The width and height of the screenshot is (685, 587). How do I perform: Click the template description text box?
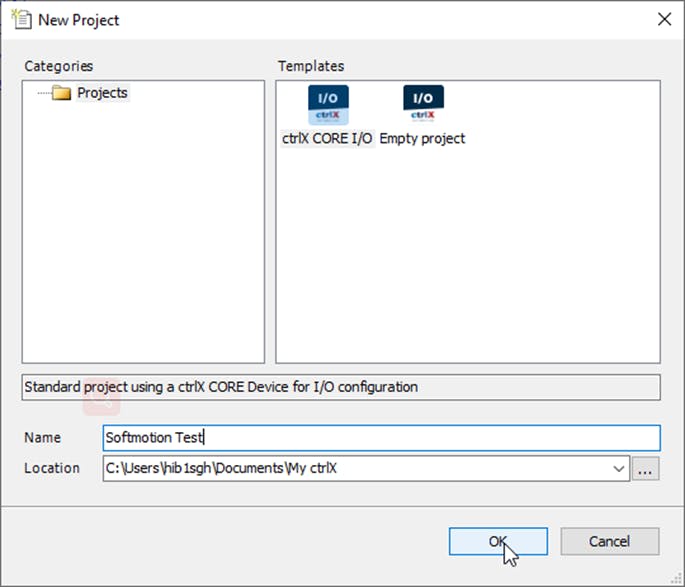(x=341, y=387)
